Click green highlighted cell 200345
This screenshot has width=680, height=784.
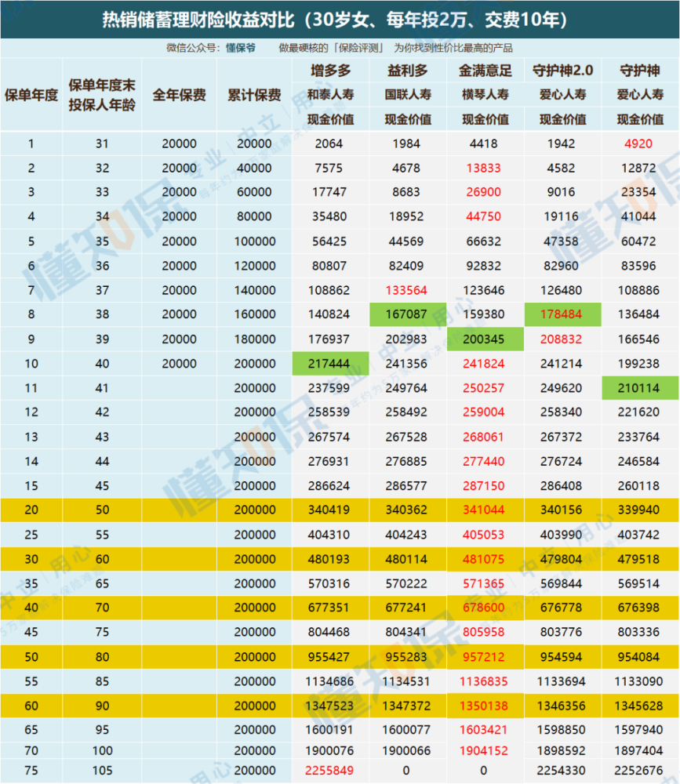[485, 339]
